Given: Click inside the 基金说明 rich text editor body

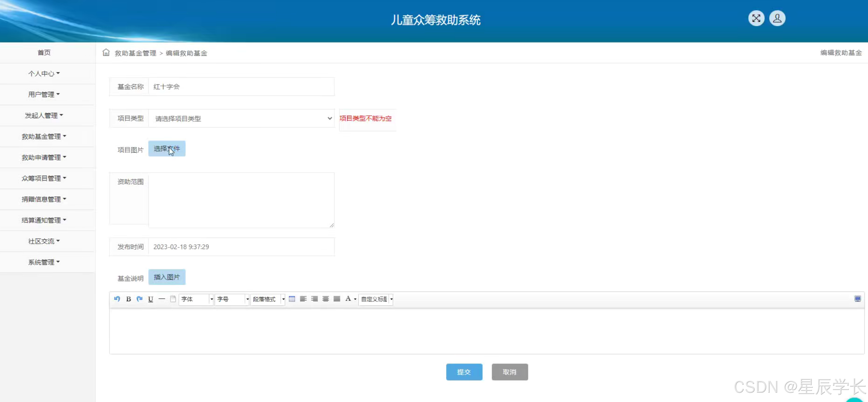Looking at the screenshot, I should point(487,331).
